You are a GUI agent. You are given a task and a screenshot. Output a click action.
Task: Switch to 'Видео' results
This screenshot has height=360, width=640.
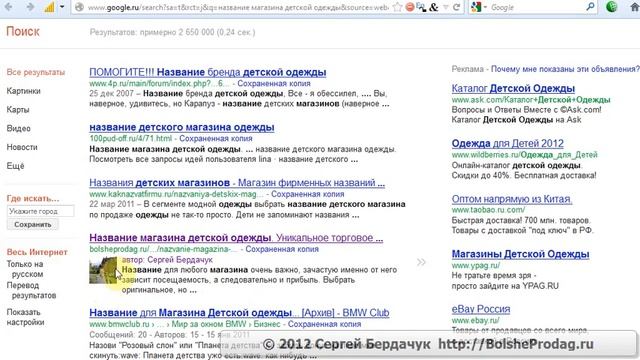coord(18,129)
